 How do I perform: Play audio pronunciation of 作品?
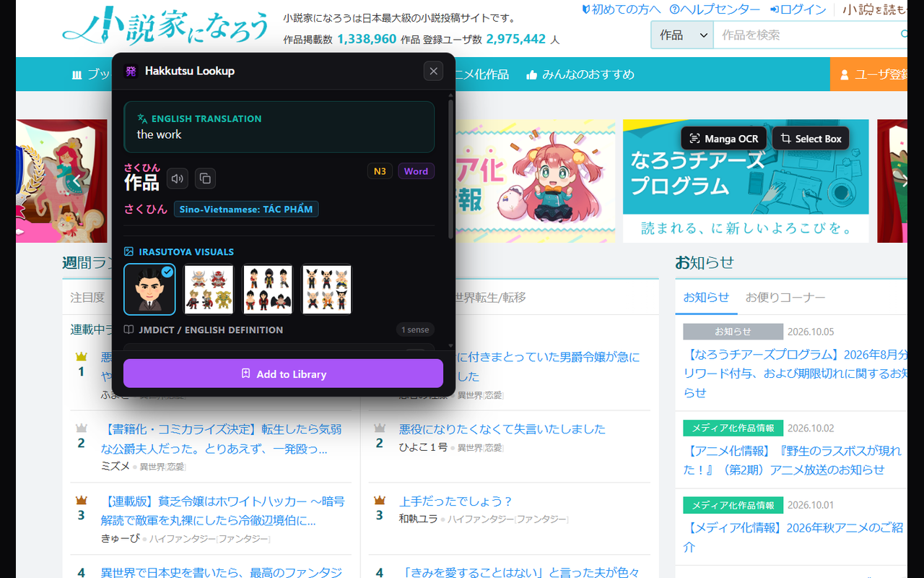point(178,178)
